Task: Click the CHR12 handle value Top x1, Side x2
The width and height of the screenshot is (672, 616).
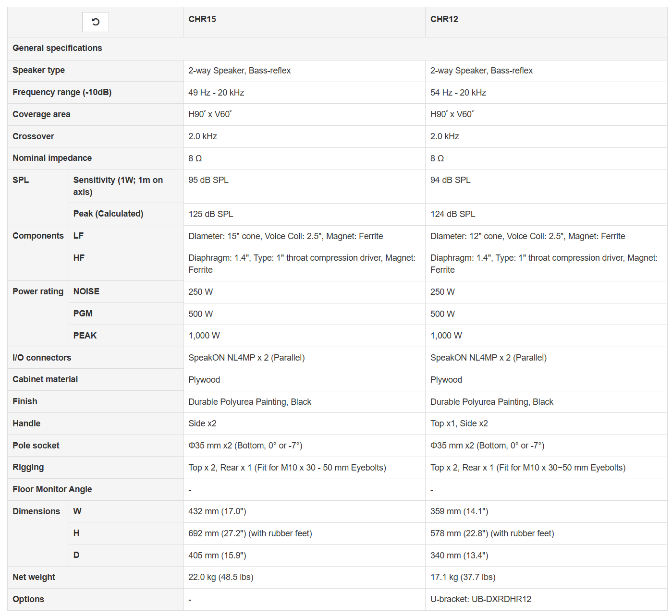Action: pos(459,423)
